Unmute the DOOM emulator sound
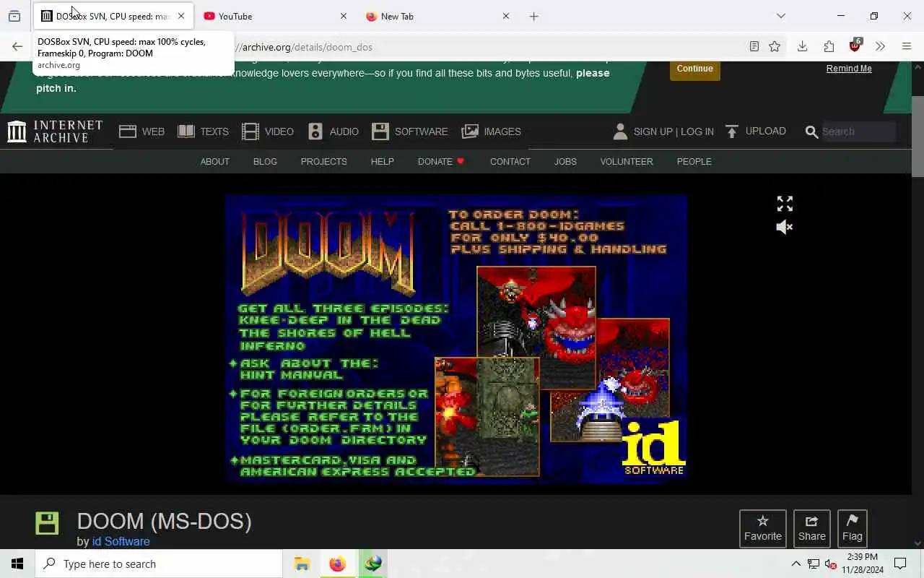 785,227
